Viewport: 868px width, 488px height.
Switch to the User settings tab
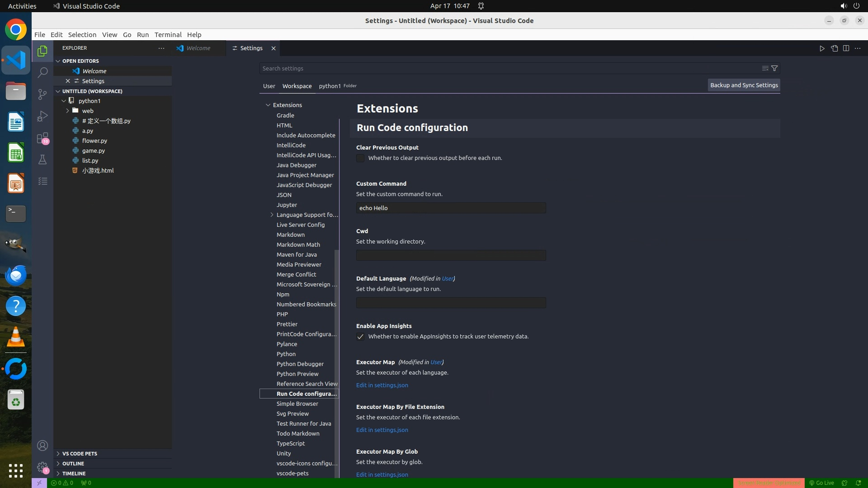coord(269,86)
